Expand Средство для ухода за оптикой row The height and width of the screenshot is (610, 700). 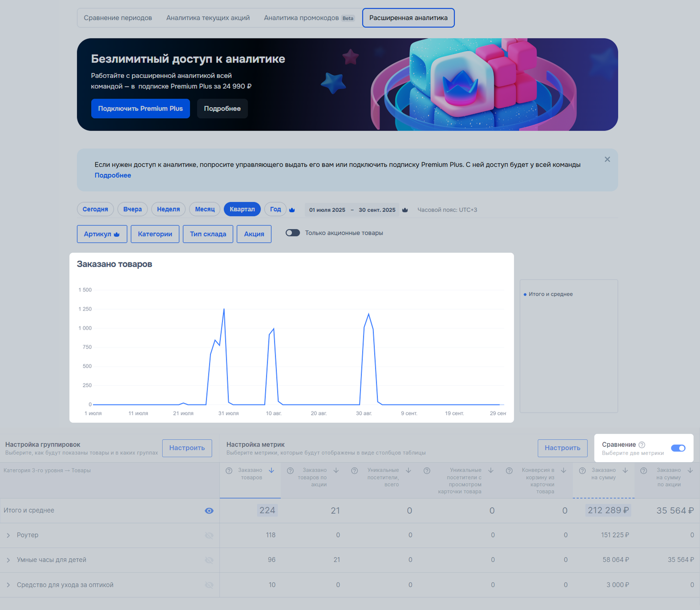(8, 585)
